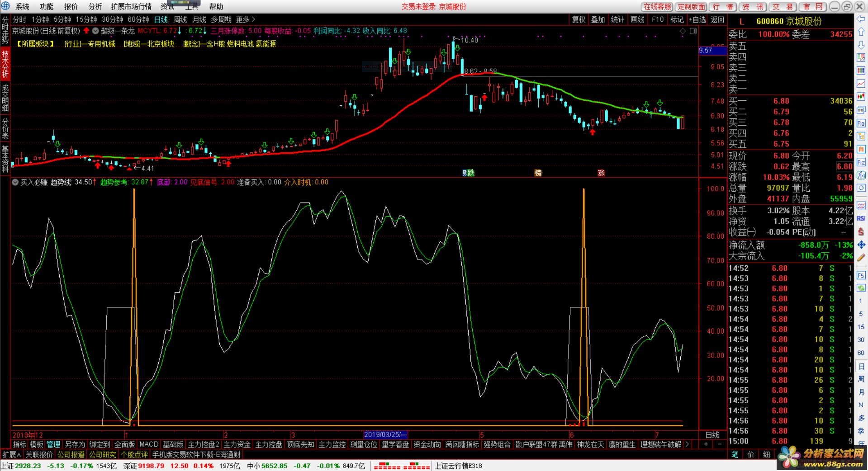Viewport: 868px width, 471px height.
Task: Click the app logo icon in title bar
Action: 5,6
